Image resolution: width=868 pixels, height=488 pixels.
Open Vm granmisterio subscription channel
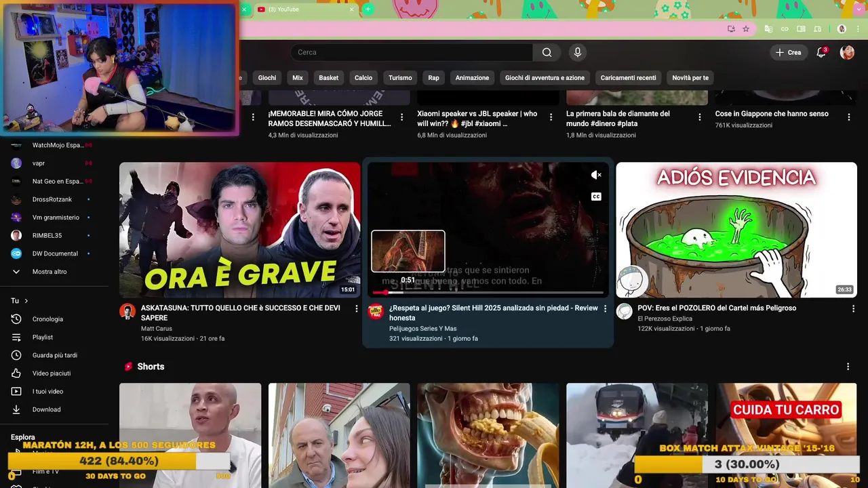point(54,218)
